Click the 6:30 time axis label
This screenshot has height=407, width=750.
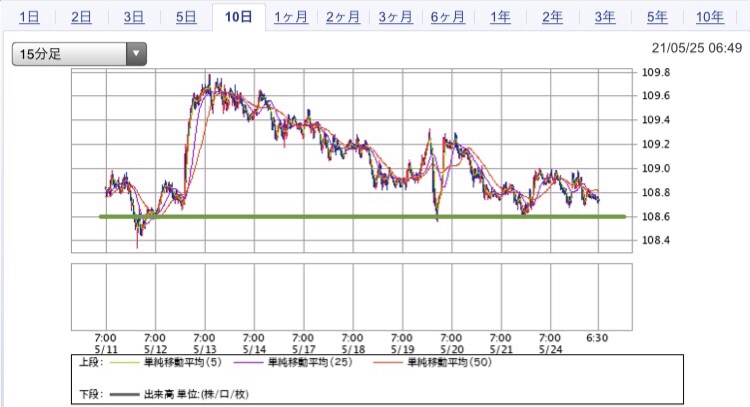[597, 338]
